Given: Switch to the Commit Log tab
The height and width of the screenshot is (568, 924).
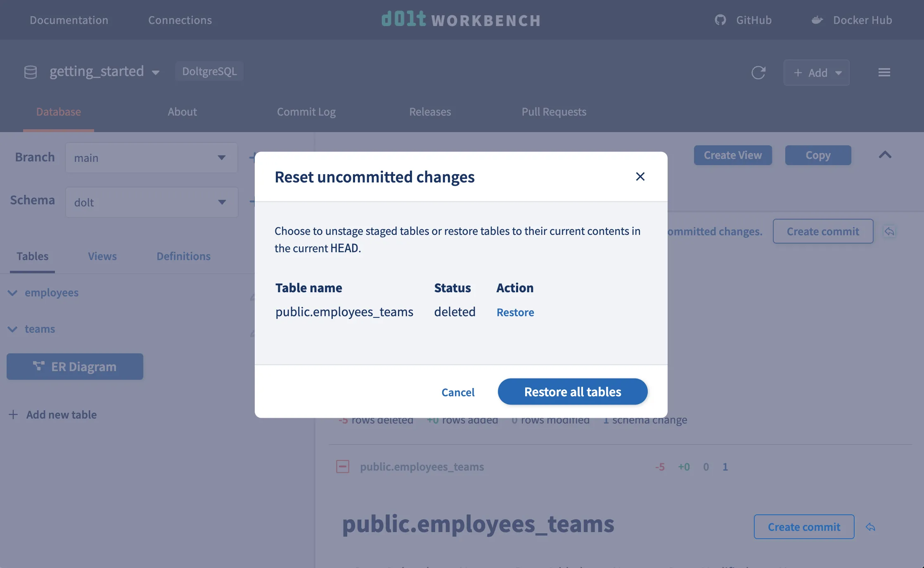Looking at the screenshot, I should (306, 111).
